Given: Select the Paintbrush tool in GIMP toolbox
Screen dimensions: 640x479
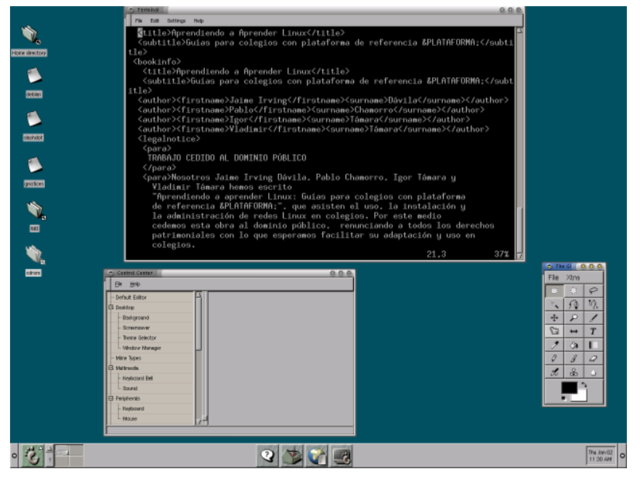Looking at the screenshot, I should click(x=573, y=359).
